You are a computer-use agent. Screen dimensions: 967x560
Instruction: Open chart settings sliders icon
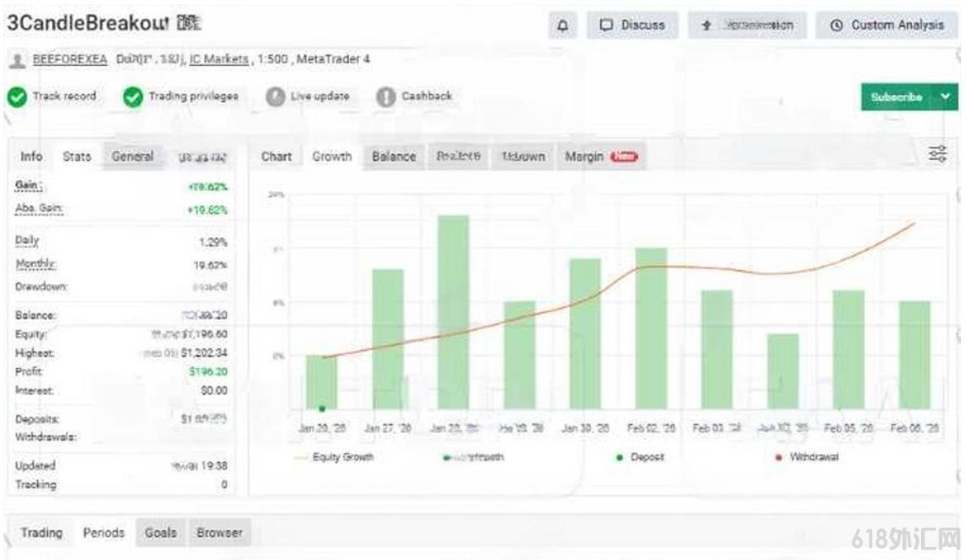[937, 154]
